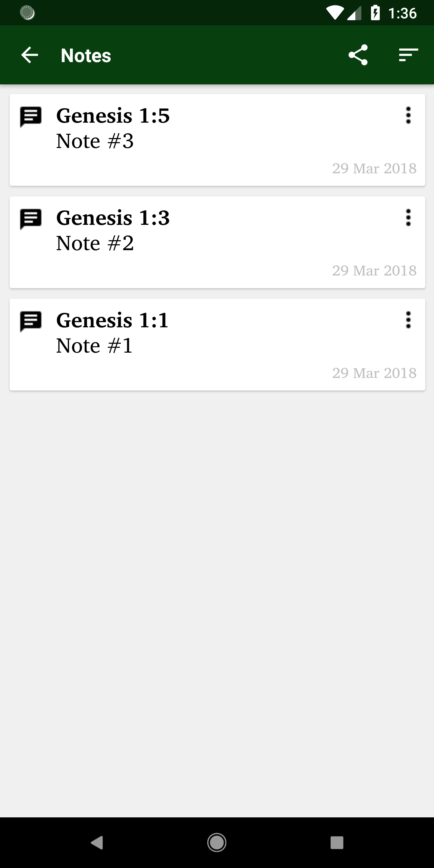The image size is (434, 868).
Task: Share notes using the share icon
Action: pyautogui.click(x=358, y=55)
